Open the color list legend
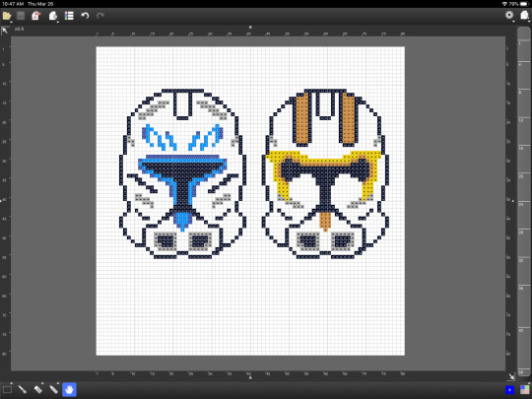Image resolution: width=532 pixels, height=399 pixels. click(69, 16)
